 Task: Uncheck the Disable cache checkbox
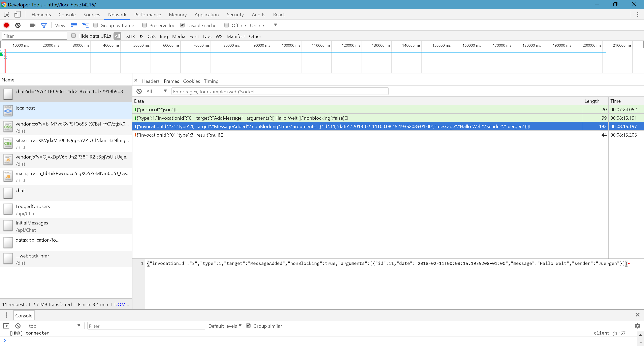182,25
